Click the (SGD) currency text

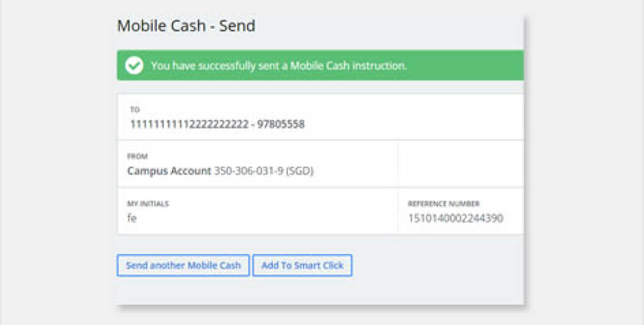click(x=300, y=171)
